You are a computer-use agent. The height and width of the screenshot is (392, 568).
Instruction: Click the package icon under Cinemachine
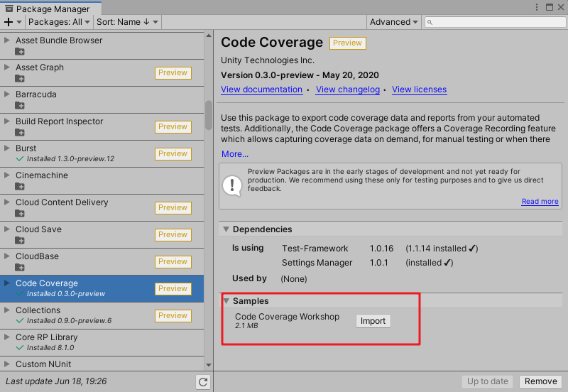(20, 187)
